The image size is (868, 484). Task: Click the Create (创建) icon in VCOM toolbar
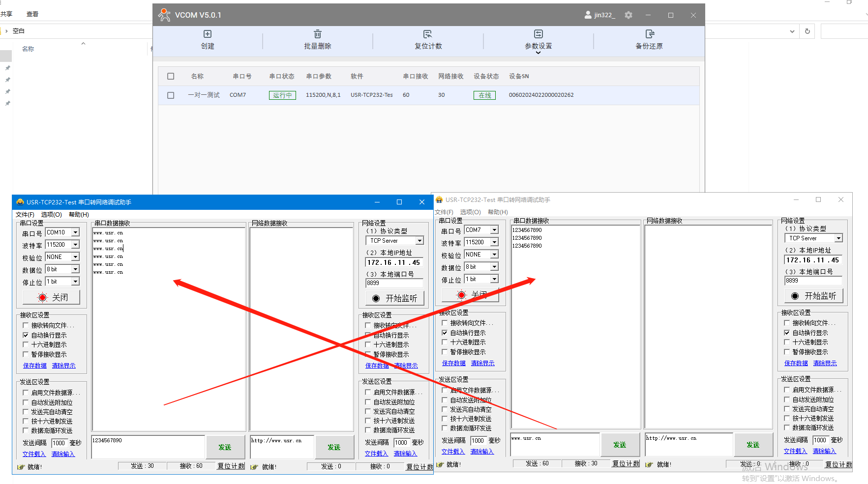point(208,34)
